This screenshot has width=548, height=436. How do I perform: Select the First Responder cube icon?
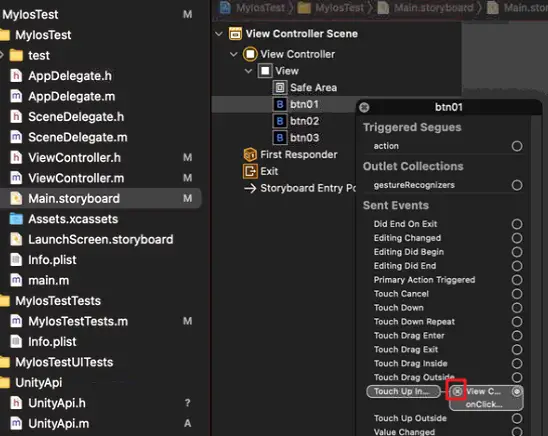click(250, 154)
